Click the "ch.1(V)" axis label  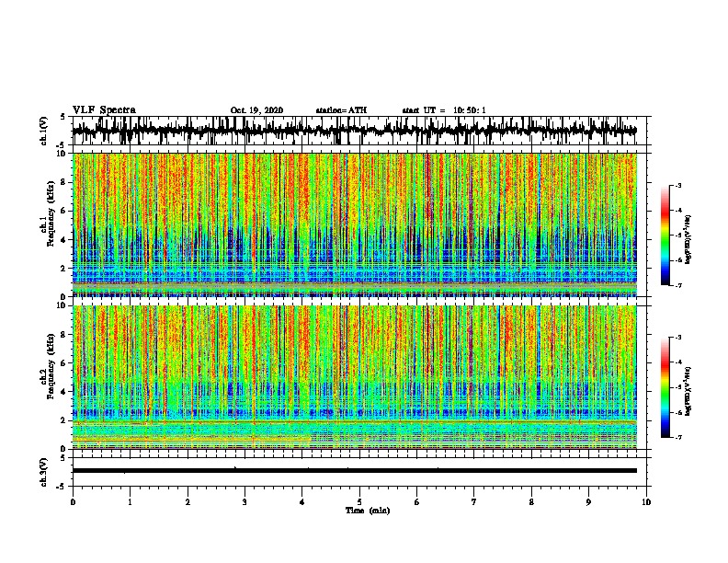(43, 131)
